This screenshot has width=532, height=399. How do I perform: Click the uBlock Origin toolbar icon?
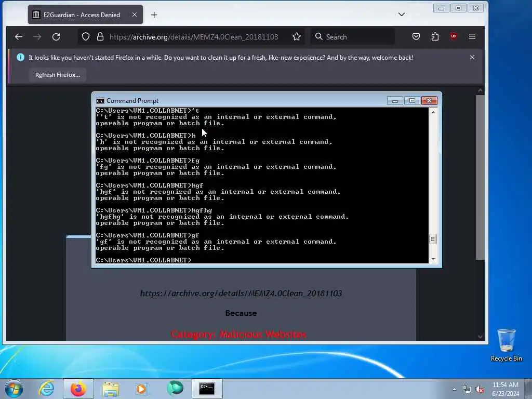coord(453,36)
